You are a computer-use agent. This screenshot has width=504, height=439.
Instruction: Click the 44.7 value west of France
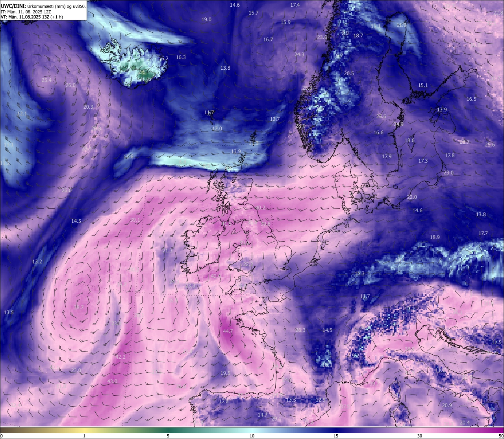228,332
